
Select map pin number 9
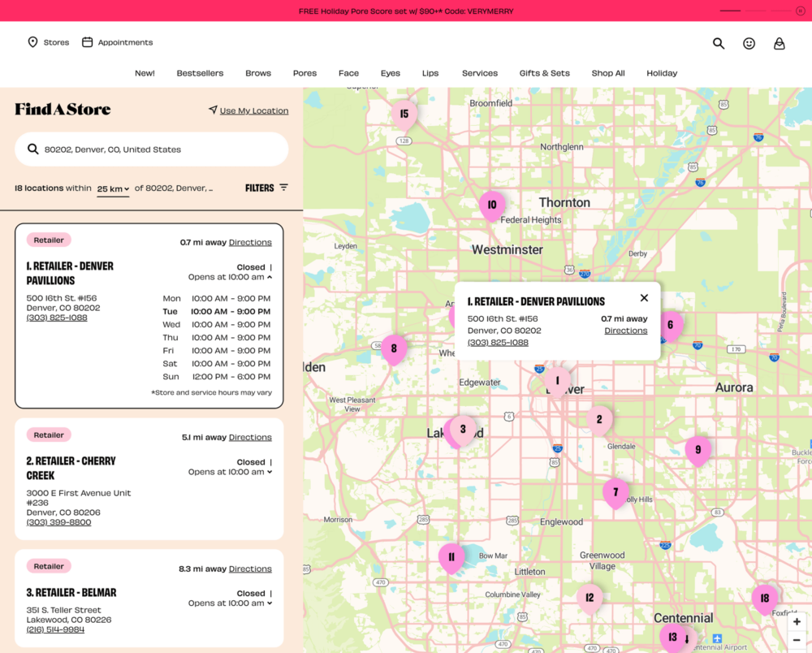698,450
